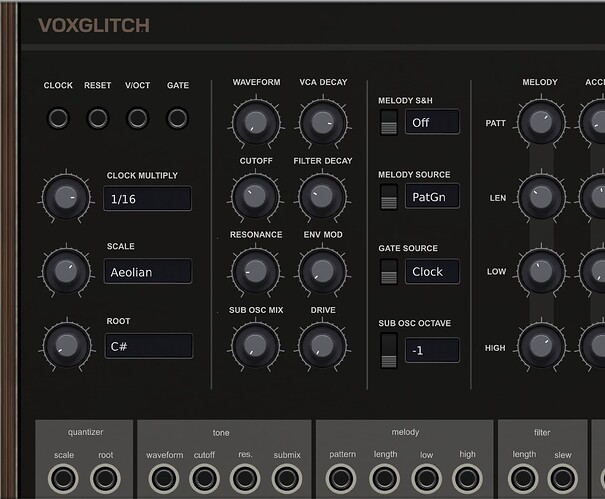Open the Scale display showing Aeolian
The image size is (605, 499).
(148, 271)
